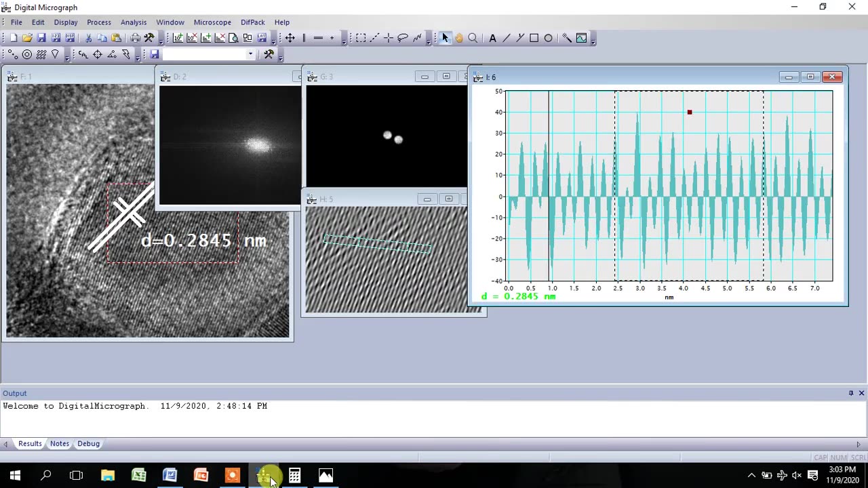Expand the combo box in the second toolbar
Screen dimensions: 868x488
[x=250, y=54]
